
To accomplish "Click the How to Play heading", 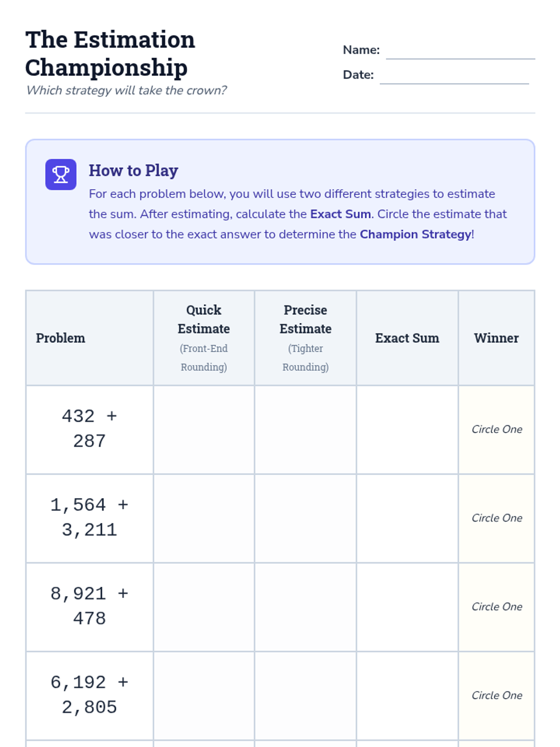I will pos(133,170).
